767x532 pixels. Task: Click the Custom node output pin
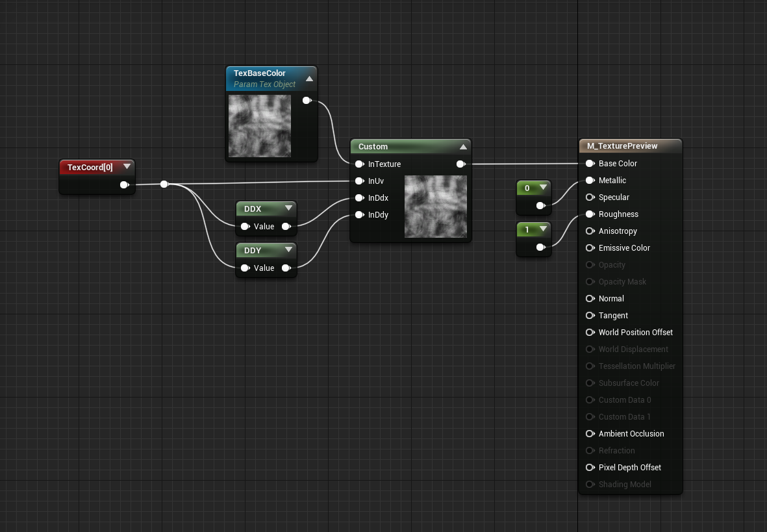point(461,164)
